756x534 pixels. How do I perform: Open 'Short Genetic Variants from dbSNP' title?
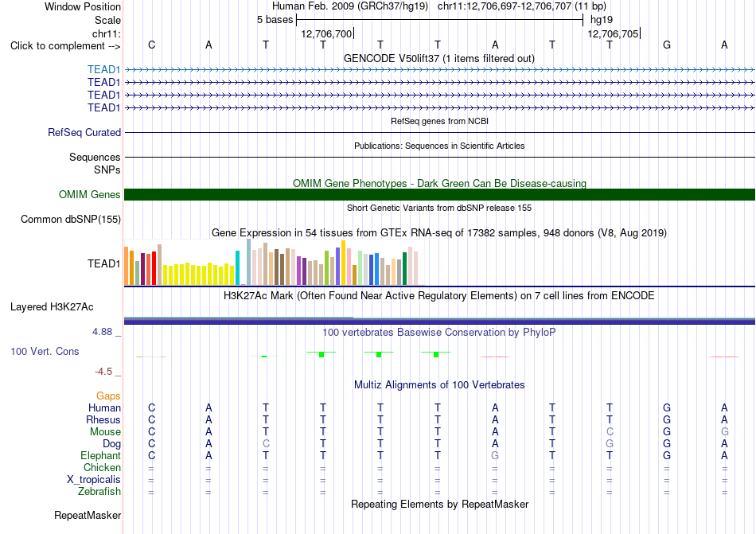[439, 208]
